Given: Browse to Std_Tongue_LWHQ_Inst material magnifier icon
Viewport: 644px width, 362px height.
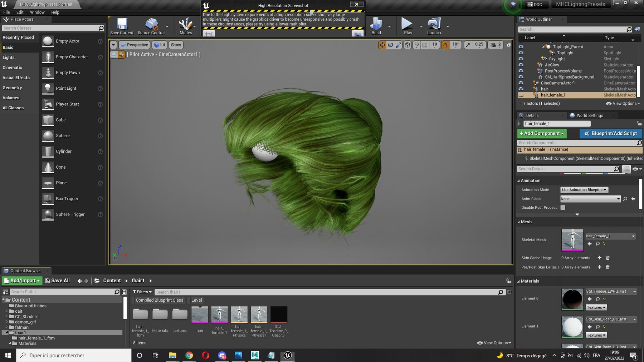Looking at the screenshot, I should point(597,299).
